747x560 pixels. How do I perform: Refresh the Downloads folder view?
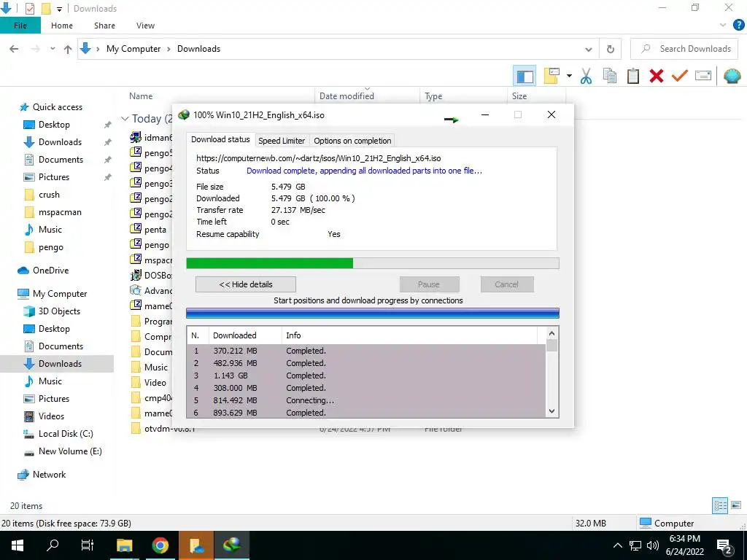click(611, 49)
